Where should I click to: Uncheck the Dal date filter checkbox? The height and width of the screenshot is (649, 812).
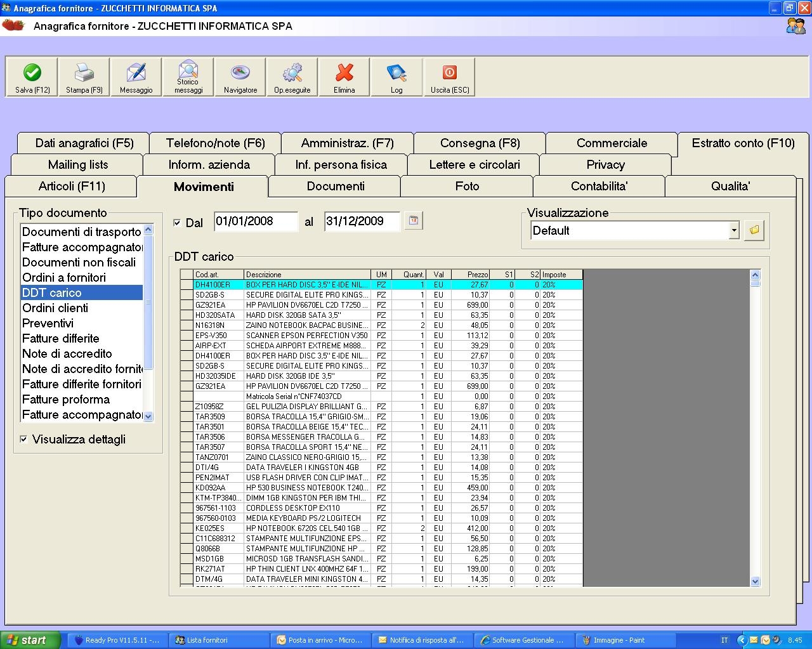177,223
